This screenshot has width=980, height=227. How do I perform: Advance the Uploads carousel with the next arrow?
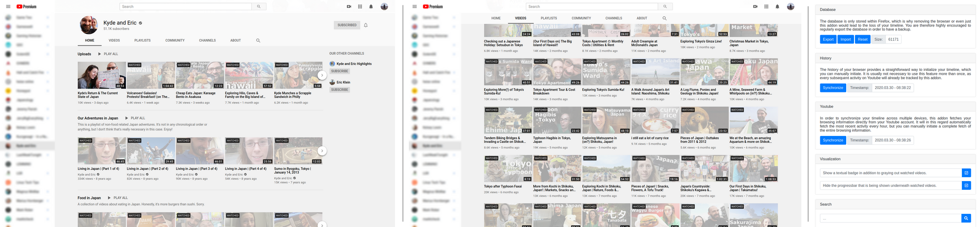tap(322, 75)
